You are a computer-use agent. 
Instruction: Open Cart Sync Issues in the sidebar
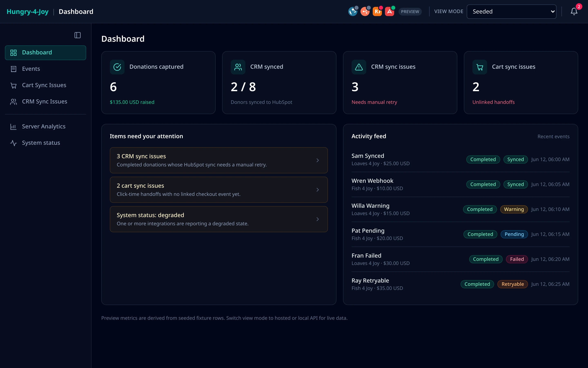(46, 85)
